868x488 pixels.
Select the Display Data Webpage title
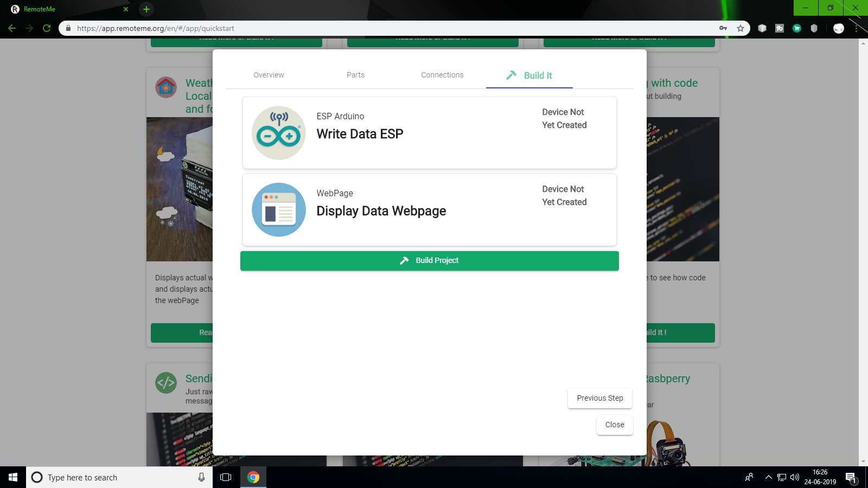pos(381,211)
